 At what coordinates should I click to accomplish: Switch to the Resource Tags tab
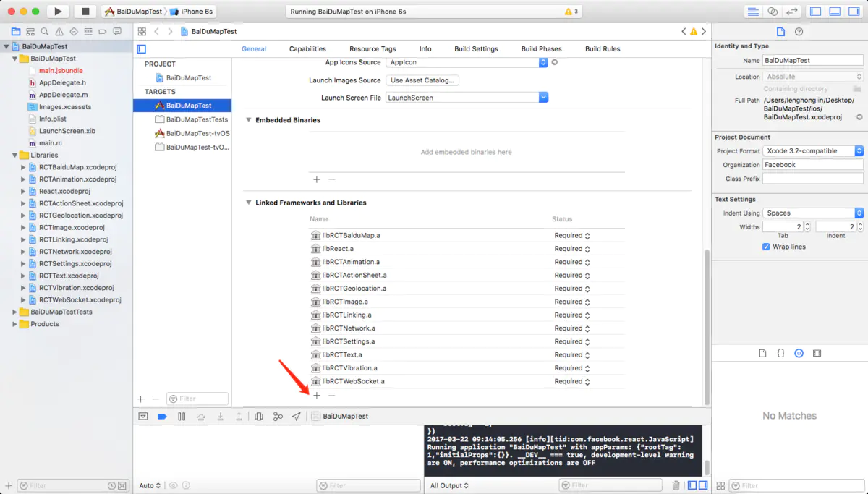[373, 49]
